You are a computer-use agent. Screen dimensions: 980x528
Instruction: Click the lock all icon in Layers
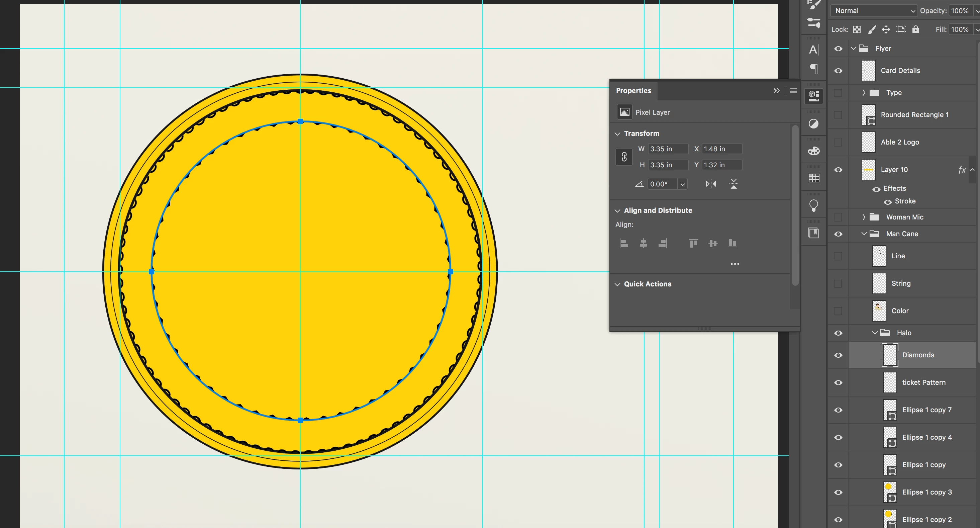[916, 29]
